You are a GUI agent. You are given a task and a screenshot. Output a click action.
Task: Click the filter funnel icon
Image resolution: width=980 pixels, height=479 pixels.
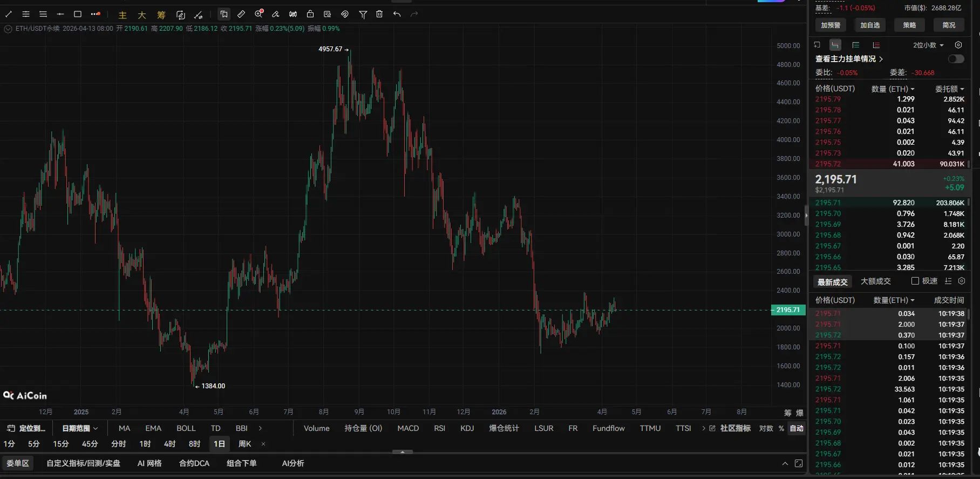363,14
